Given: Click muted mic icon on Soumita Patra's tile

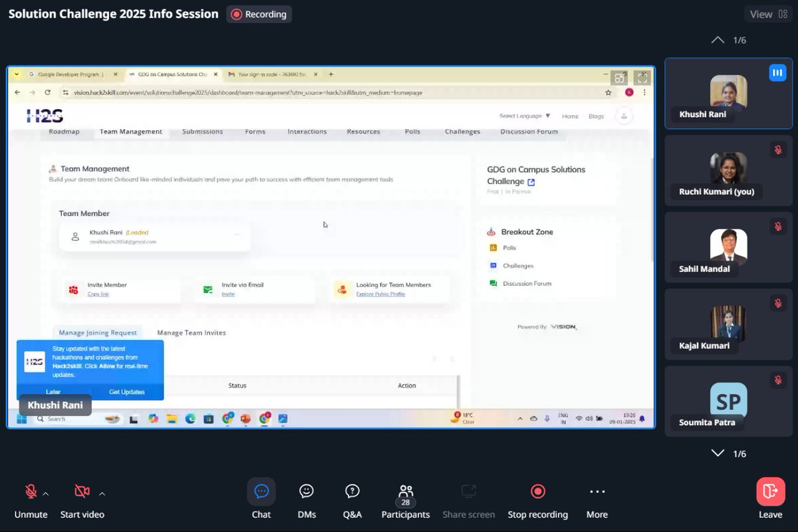Looking at the screenshot, I should (x=777, y=380).
